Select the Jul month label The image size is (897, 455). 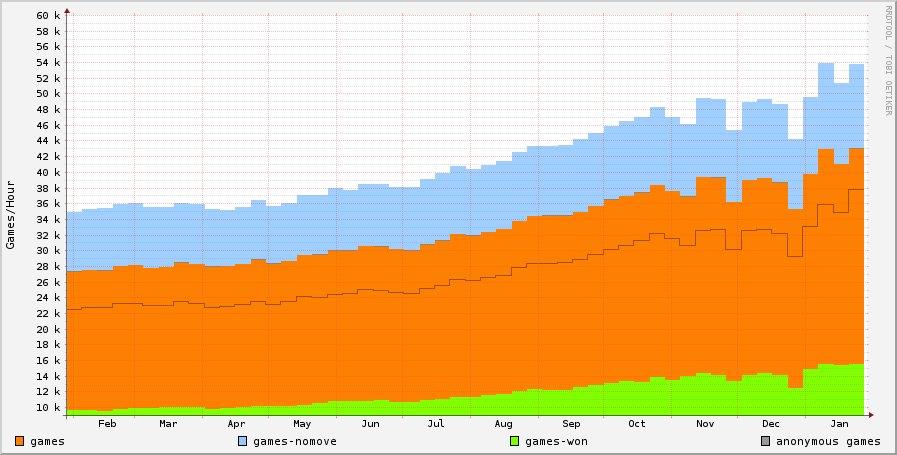click(x=435, y=424)
